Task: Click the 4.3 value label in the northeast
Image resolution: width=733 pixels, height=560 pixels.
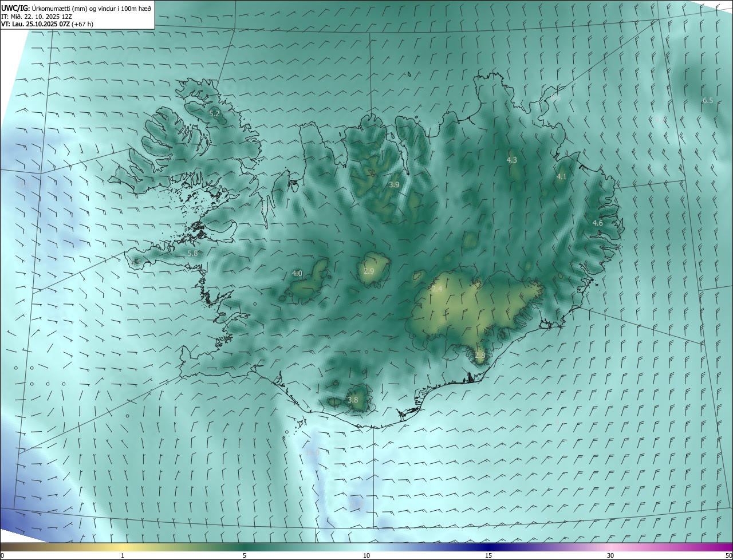Action: [x=512, y=160]
